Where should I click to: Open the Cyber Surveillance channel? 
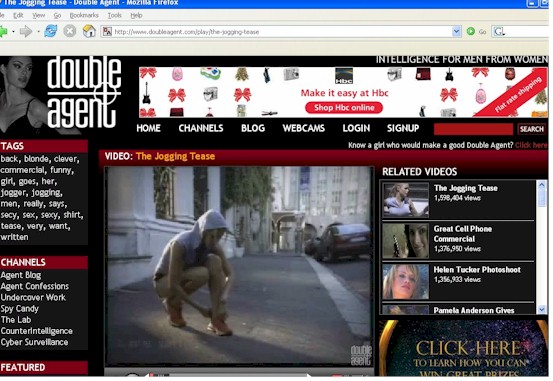pyautogui.click(x=34, y=342)
